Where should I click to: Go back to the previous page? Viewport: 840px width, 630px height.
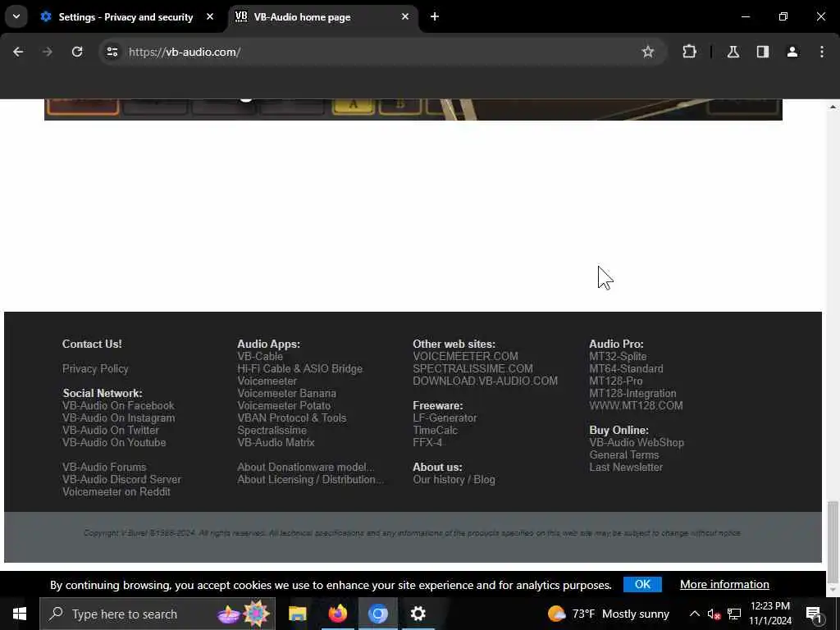click(x=18, y=52)
